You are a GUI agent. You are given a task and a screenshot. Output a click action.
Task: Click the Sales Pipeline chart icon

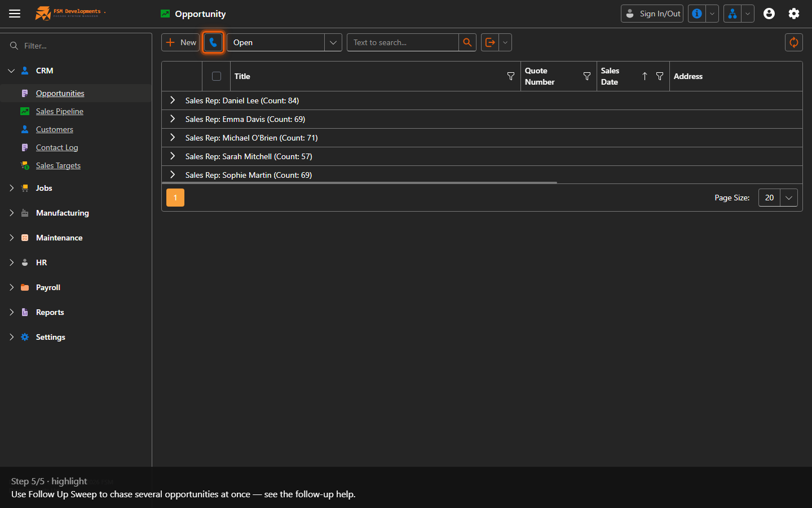coord(25,111)
